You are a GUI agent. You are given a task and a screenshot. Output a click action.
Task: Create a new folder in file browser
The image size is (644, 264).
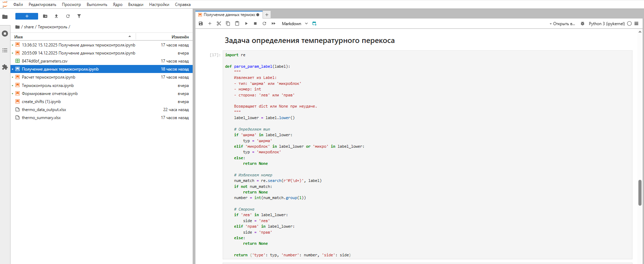(45, 16)
